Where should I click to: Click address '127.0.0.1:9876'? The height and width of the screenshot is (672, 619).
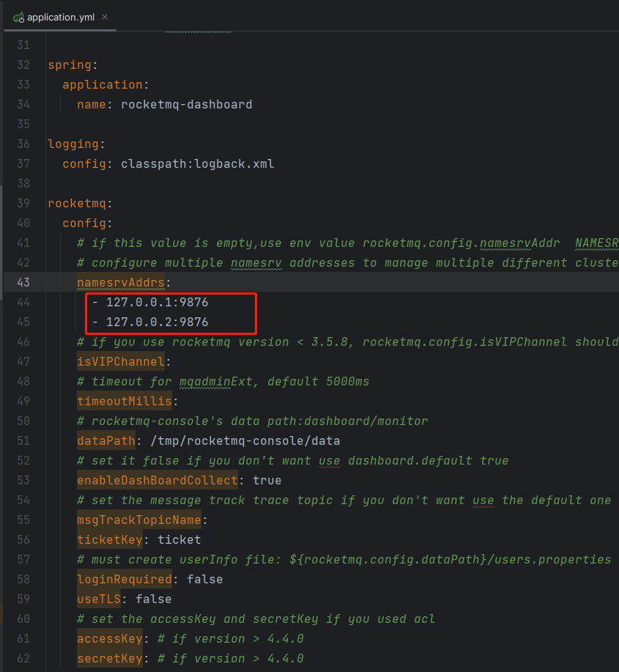pyautogui.click(x=157, y=303)
